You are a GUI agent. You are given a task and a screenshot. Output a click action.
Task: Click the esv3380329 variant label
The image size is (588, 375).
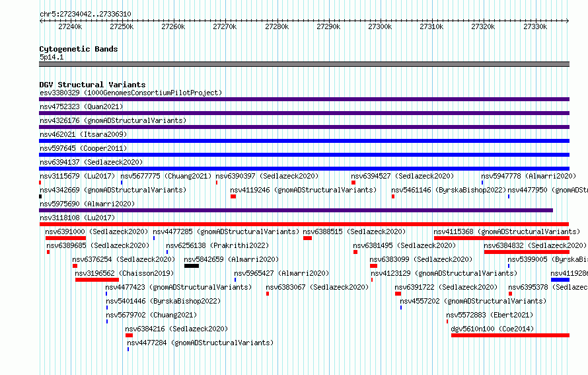click(x=131, y=93)
